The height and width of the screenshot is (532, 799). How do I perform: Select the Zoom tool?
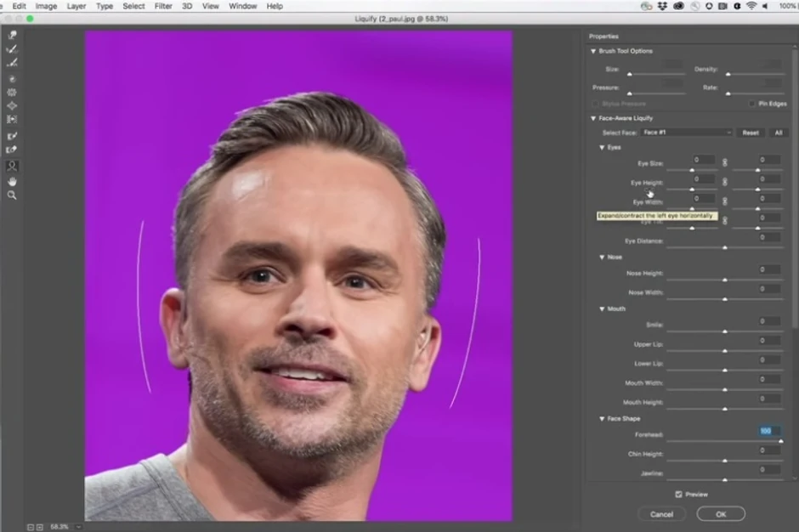coord(12,195)
